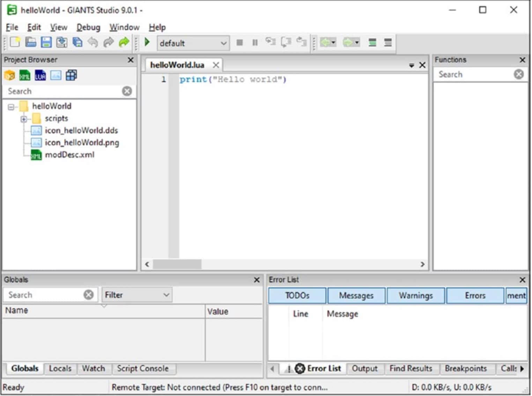This screenshot has height=396, width=532.
Task: Click the editor horizontal scrollbar thumb
Action: coord(177,265)
